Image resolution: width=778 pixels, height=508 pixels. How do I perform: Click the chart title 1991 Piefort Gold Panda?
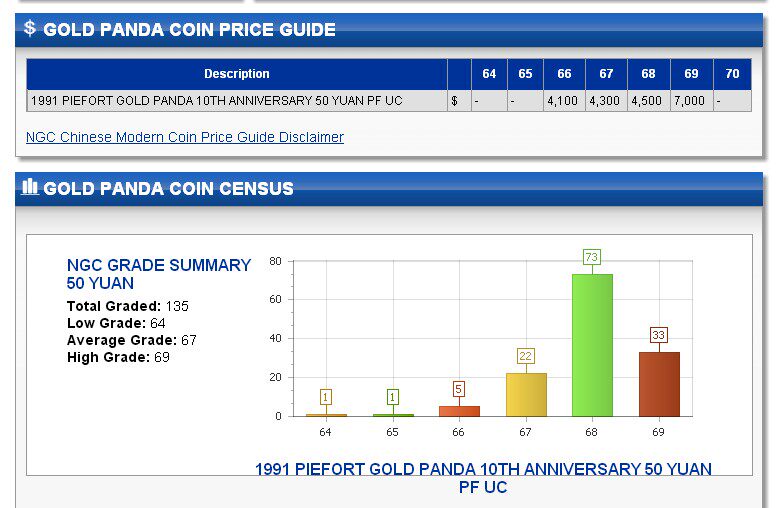483,478
